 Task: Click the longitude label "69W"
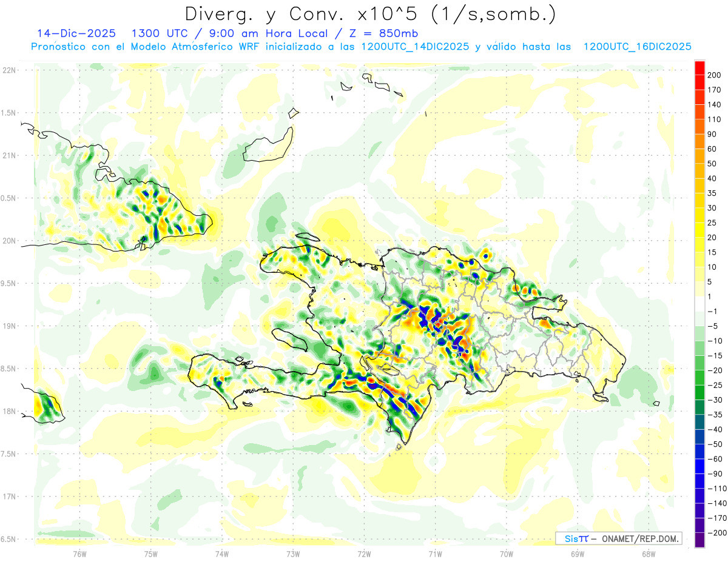[x=578, y=554]
